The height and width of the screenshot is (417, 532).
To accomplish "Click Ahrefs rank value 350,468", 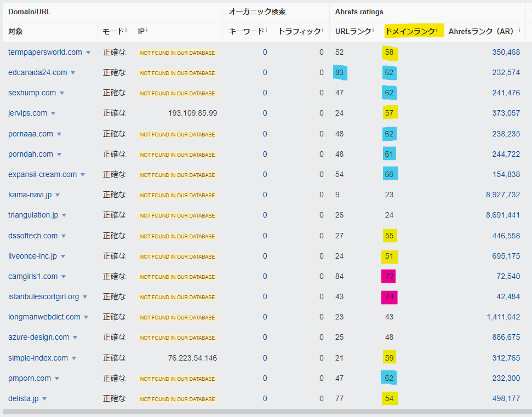I will coord(506,52).
